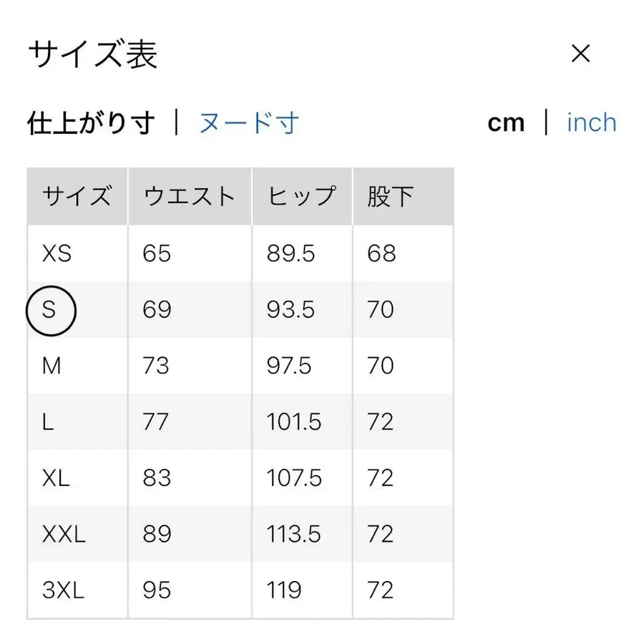The image size is (644, 644).
Task: Switch measurement units to inch
Action: click(590, 122)
